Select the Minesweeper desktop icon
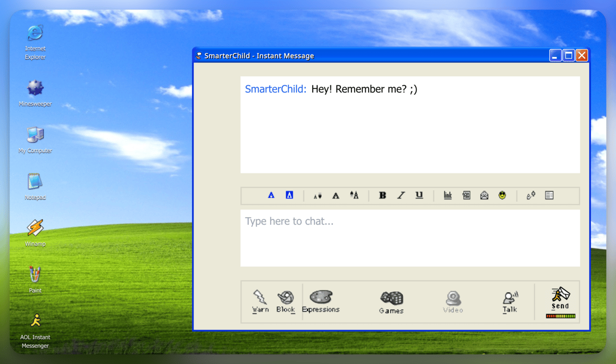This screenshot has width=616, height=364. point(35,93)
